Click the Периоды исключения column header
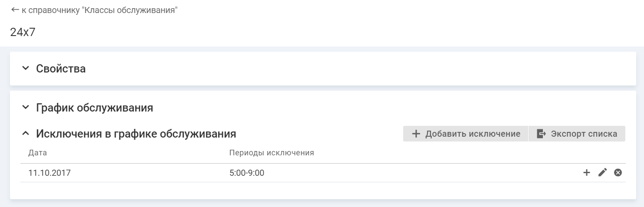This screenshot has height=207, width=644. pyautogui.click(x=271, y=153)
